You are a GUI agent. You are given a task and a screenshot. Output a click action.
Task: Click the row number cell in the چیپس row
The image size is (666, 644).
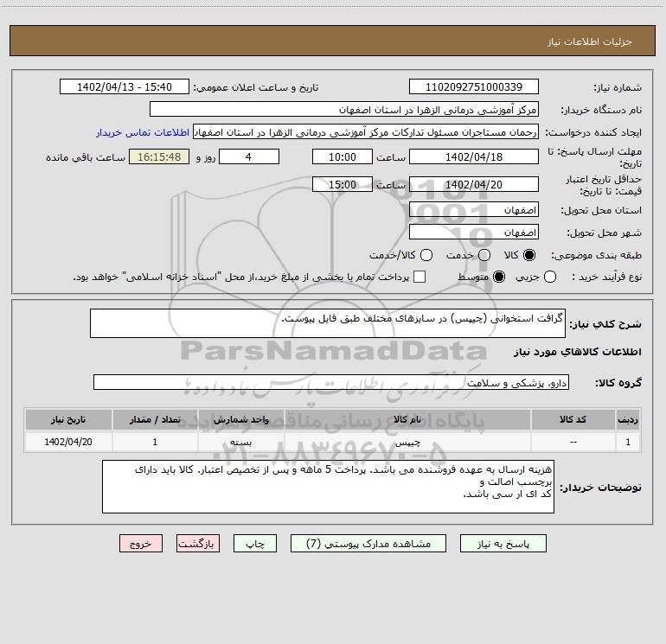(628, 442)
